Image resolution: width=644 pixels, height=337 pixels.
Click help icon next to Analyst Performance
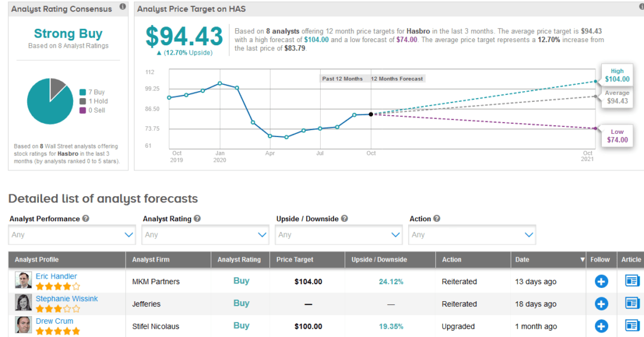(x=86, y=219)
